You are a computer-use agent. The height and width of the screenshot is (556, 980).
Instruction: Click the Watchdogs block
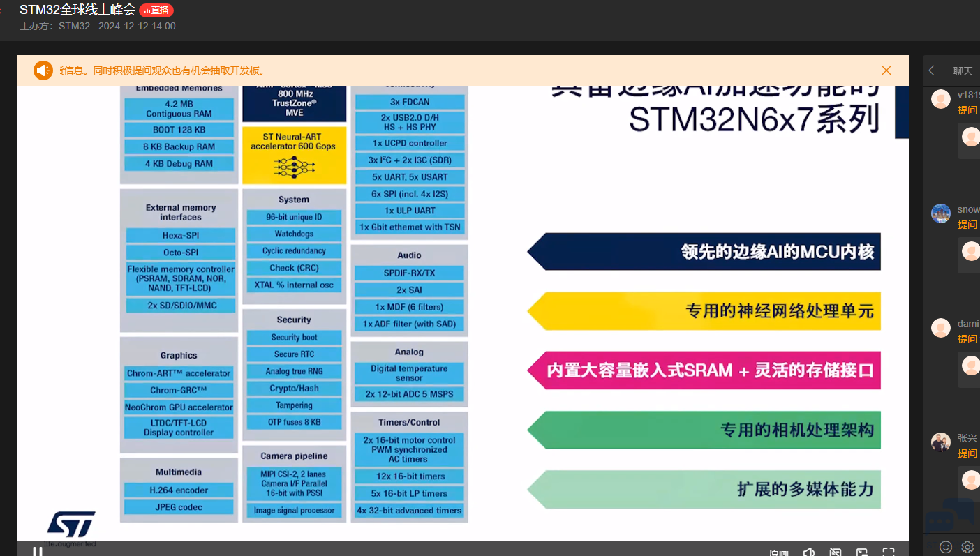[x=294, y=234]
